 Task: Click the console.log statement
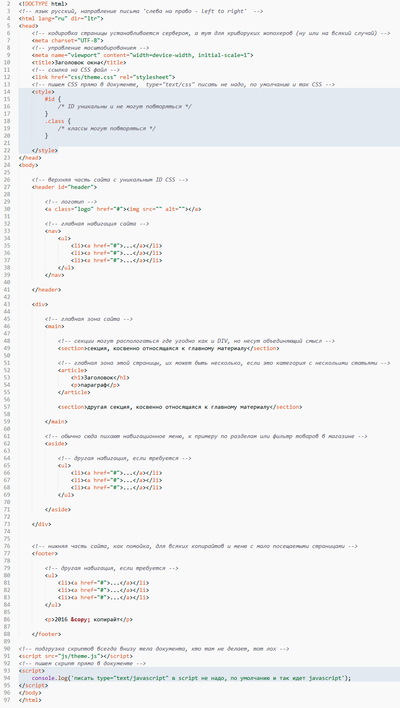coord(191,678)
